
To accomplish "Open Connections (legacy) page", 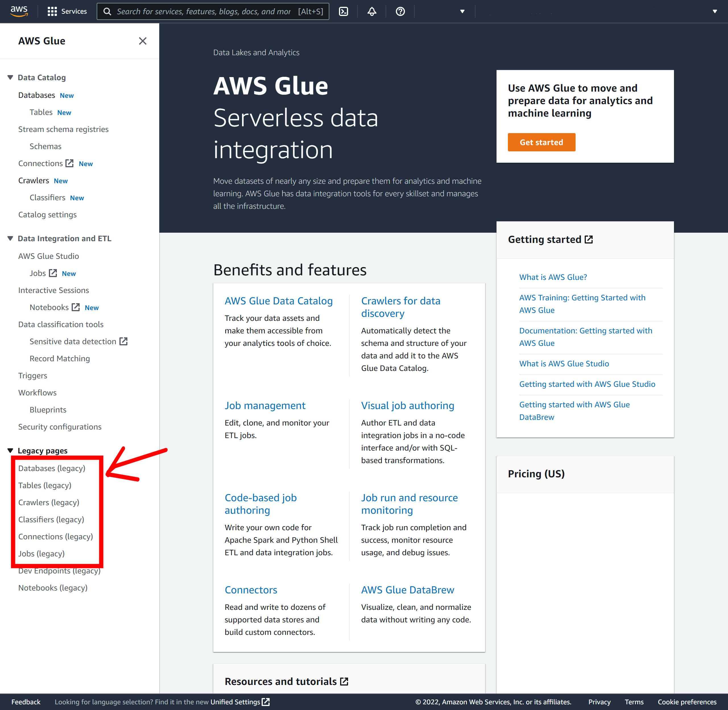I will (x=55, y=537).
